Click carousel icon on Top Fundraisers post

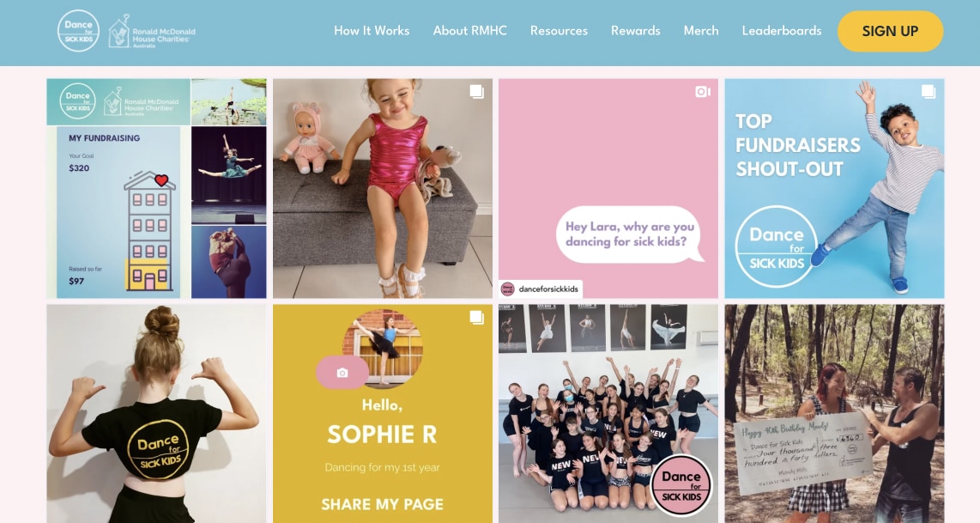pyautogui.click(x=929, y=92)
